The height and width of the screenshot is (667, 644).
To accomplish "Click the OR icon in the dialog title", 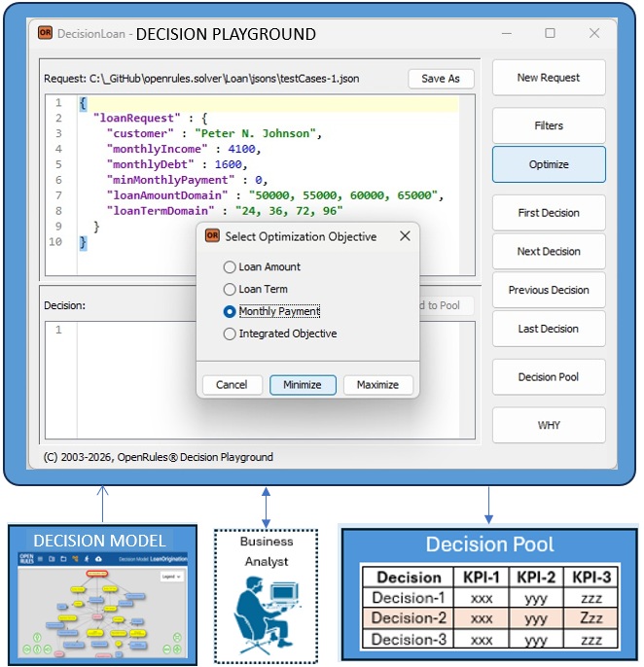I will (212, 236).
